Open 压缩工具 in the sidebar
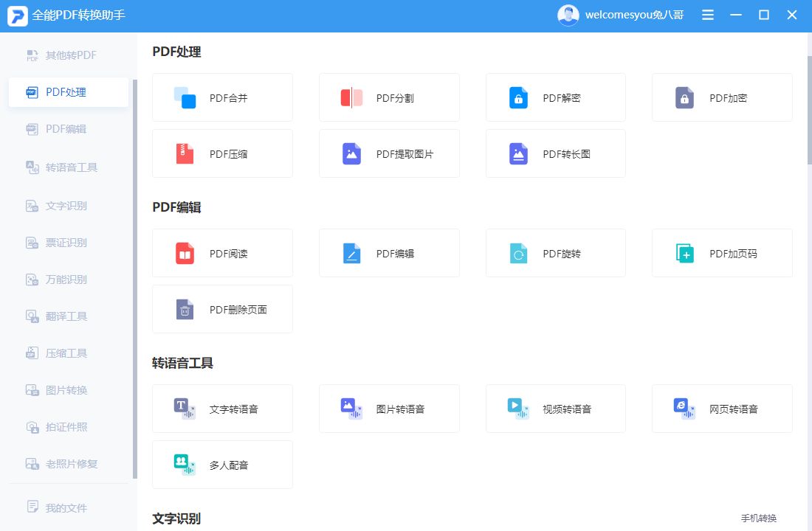Image resolution: width=812 pixels, height=531 pixels. (x=69, y=353)
